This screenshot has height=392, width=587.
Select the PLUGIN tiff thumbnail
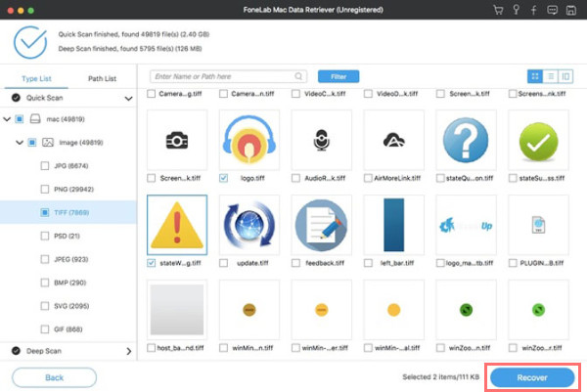click(x=538, y=225)
